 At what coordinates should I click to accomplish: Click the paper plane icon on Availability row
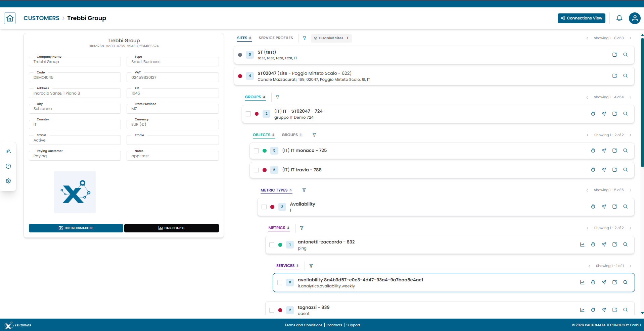tap(604, 207)
